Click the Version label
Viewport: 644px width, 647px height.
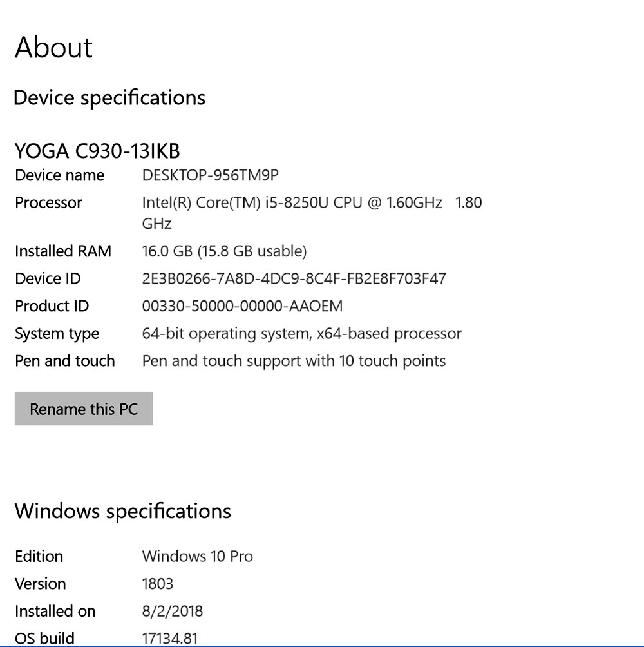tap(41, 584)
